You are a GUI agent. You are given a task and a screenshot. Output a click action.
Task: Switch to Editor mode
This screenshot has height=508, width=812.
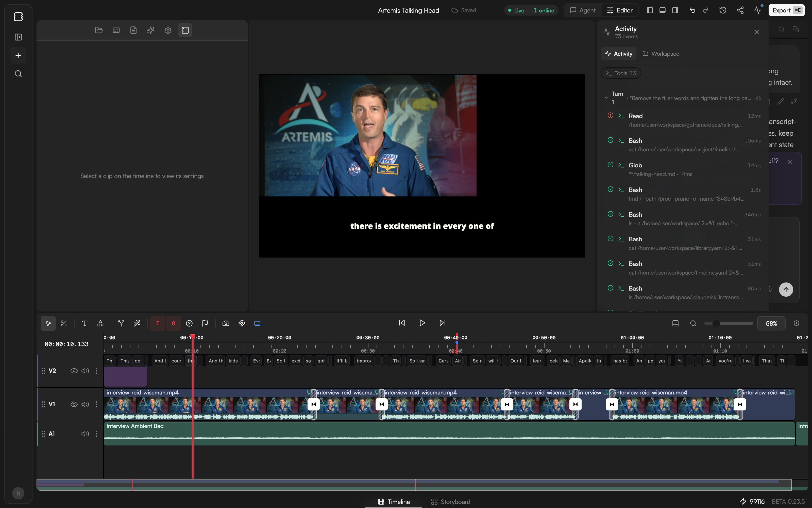(620, 10)
